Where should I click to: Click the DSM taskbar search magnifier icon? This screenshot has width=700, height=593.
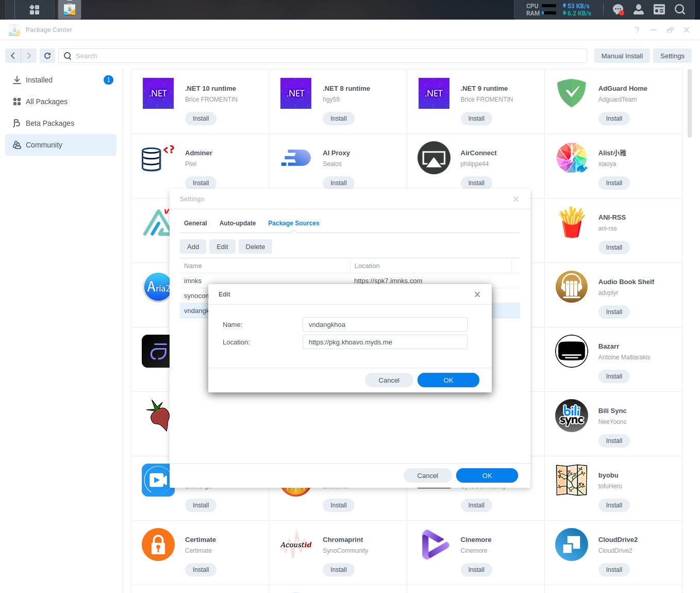click(680, 9)
